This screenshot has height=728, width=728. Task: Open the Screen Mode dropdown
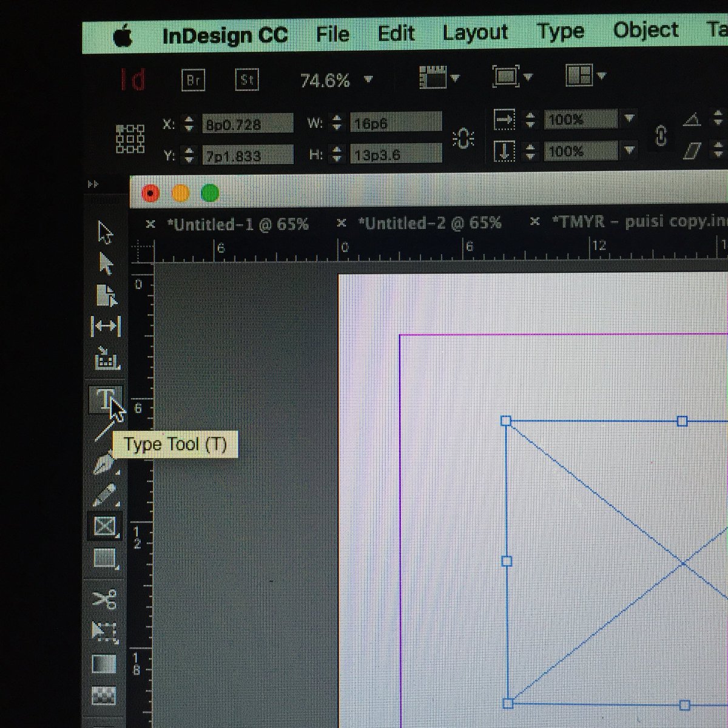[512, 76]
